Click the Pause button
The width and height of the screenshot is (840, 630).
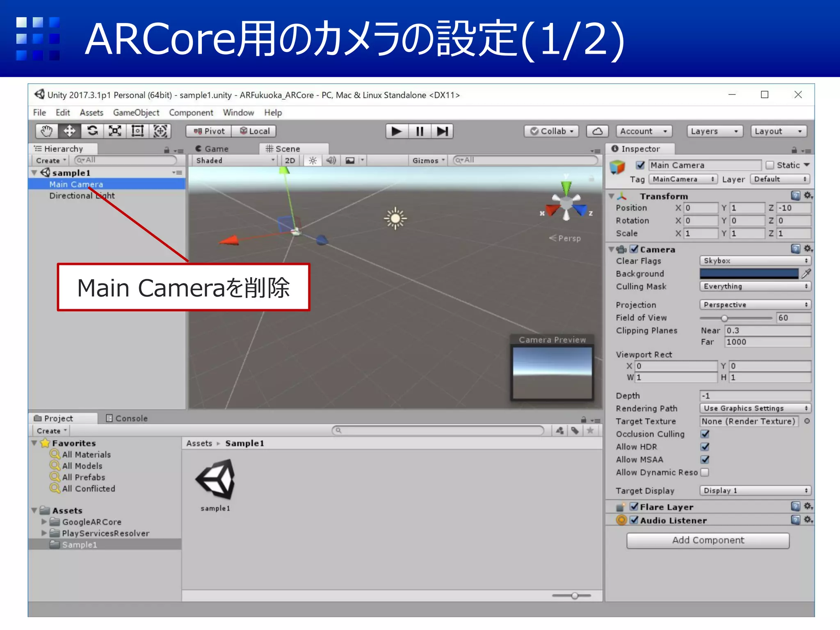click(x=420, y=131)
